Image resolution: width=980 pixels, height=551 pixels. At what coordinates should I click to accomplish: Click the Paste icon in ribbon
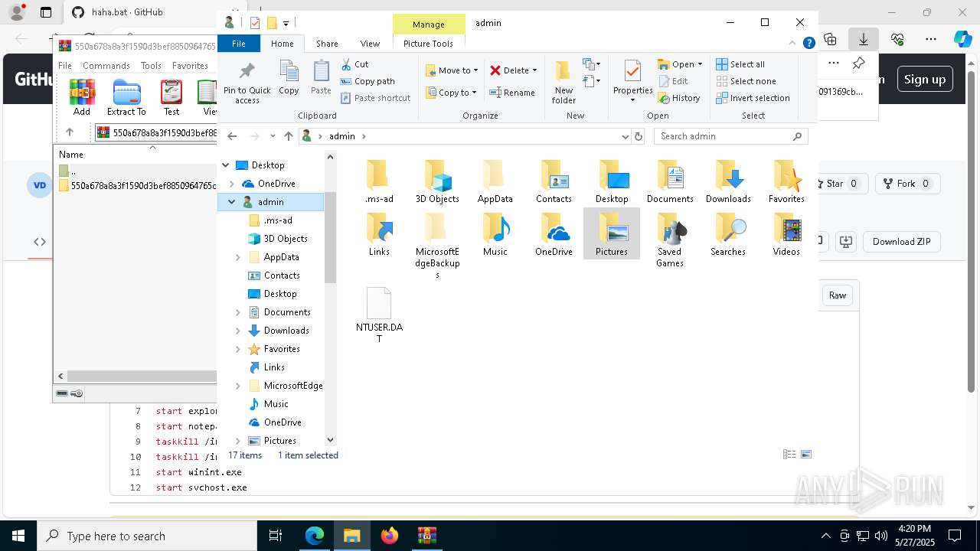coord(321,72)
